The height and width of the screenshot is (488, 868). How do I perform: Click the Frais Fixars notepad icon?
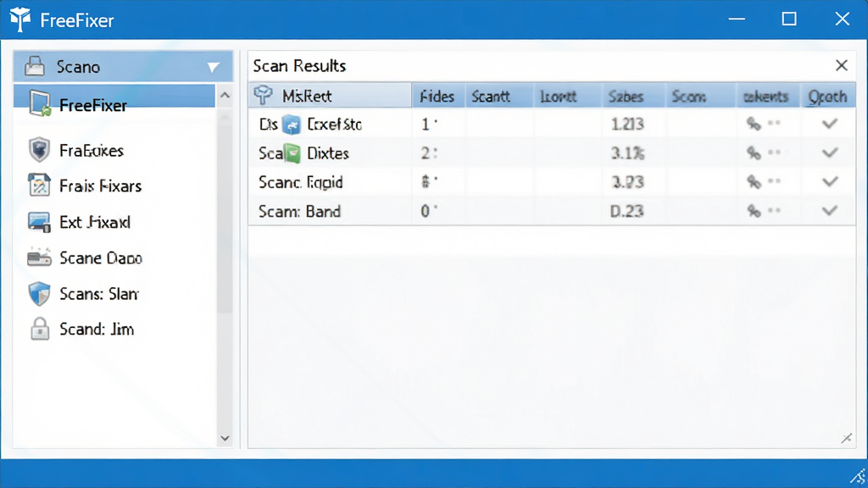(39, 186)
